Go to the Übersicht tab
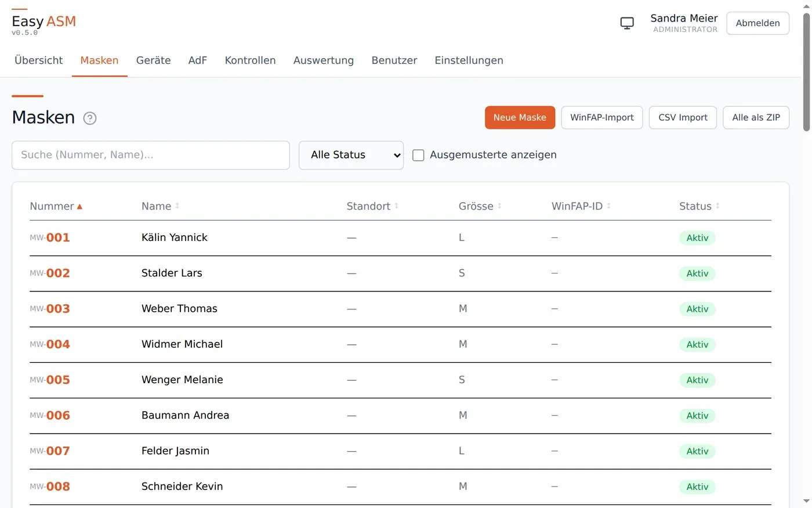The width and height of the screenshot is (812, 508). [x=39, y=60]
